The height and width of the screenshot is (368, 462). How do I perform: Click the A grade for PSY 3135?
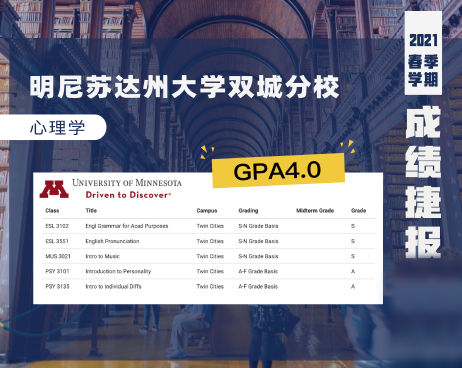coord(353,286)
